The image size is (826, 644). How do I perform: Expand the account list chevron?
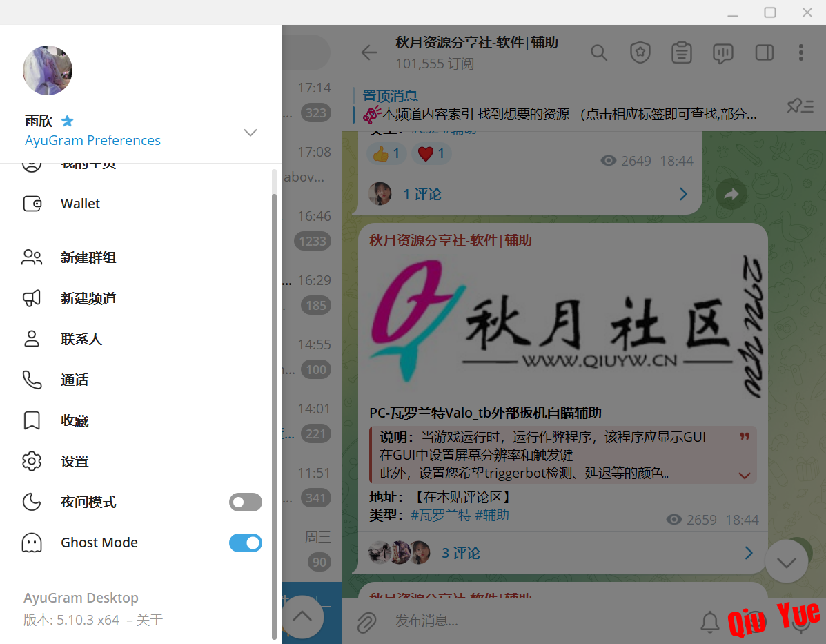(250, 133)
